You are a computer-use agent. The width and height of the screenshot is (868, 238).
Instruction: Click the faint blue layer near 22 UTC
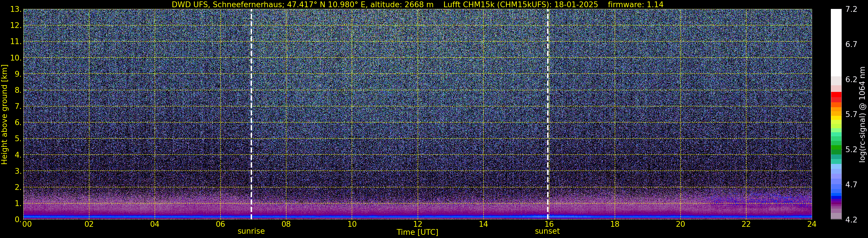click(761, 198)
